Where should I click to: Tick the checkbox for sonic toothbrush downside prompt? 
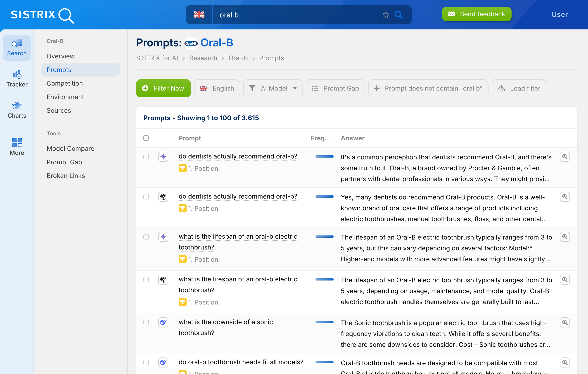146,322
